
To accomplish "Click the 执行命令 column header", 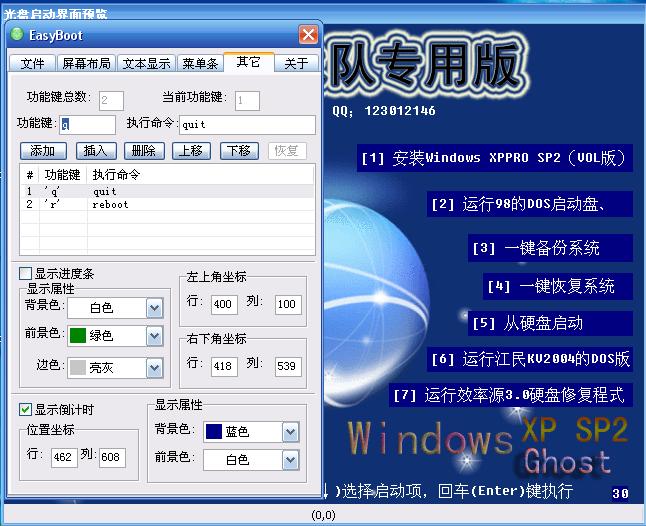I will pos(200,175).
